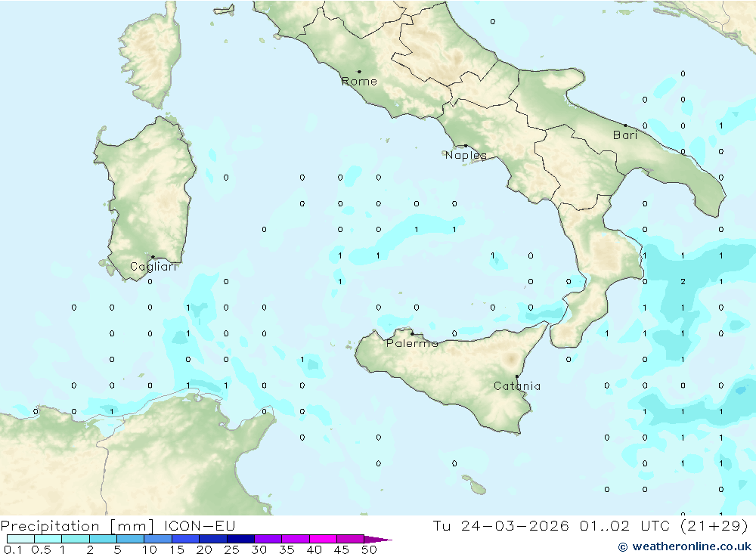Click the legend arrow tip beyond 50
This screenshot has height=554, width=756.
tap(379, 540)
